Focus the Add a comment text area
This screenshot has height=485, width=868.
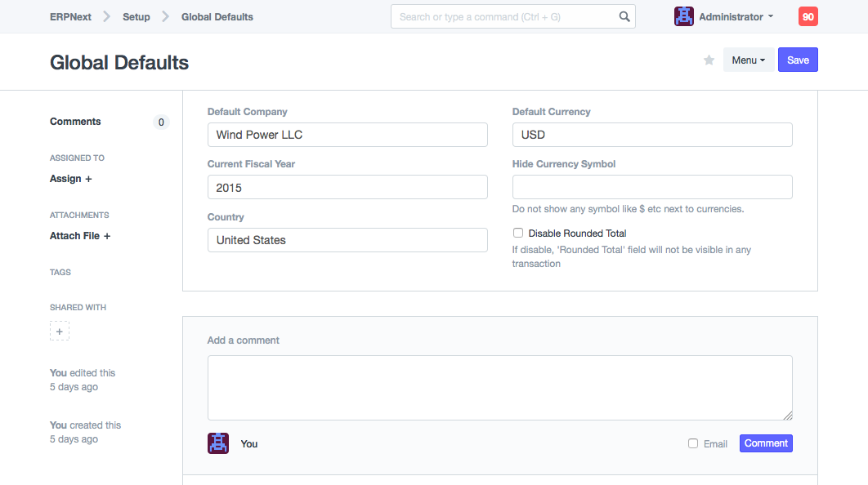point(499,388)
